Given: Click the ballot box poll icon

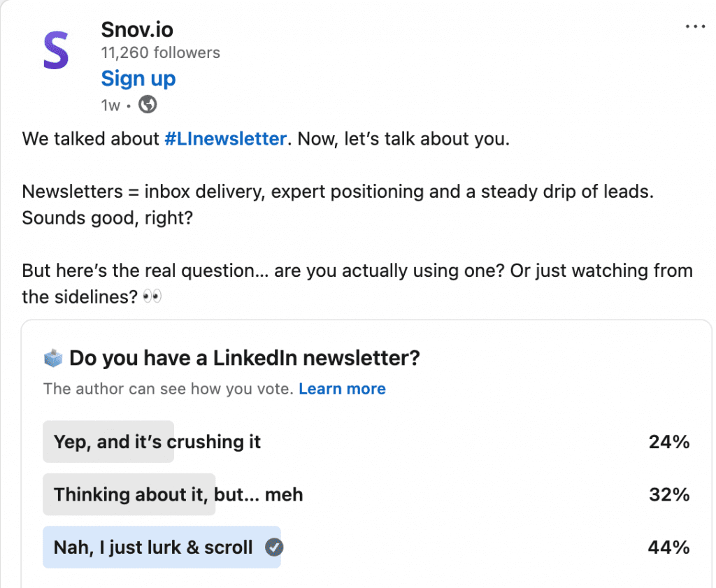Looking at the screenshot, I should (x=53, y=359).
